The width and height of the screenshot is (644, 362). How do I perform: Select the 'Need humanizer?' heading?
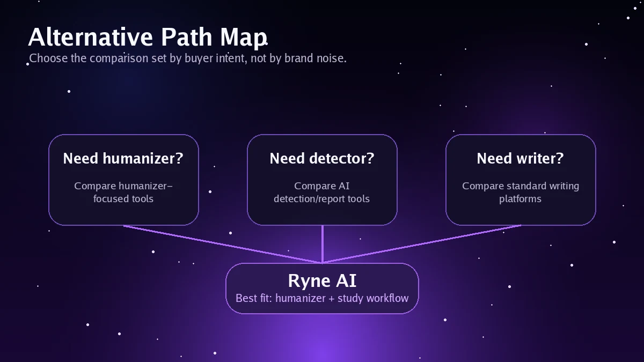pos(123,159)
